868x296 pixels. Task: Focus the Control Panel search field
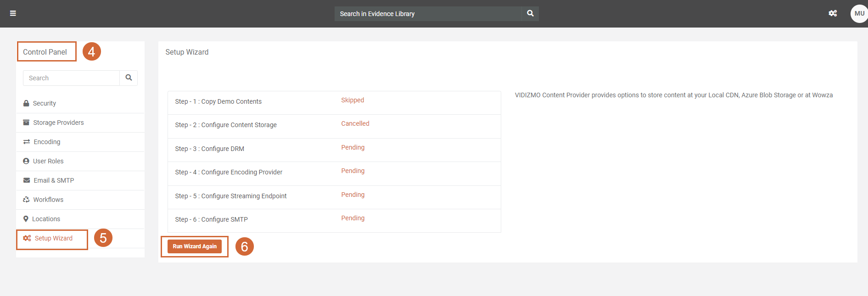(x=71, y=78)
